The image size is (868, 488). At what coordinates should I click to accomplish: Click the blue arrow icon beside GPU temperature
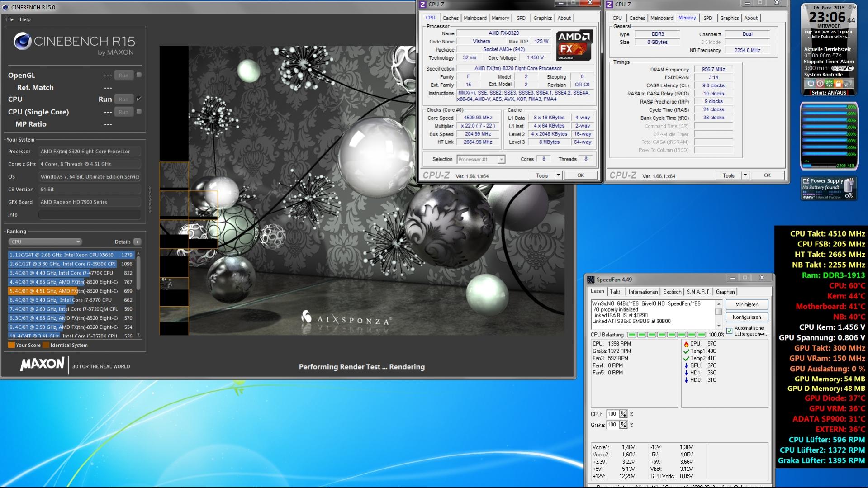point(686,365)
